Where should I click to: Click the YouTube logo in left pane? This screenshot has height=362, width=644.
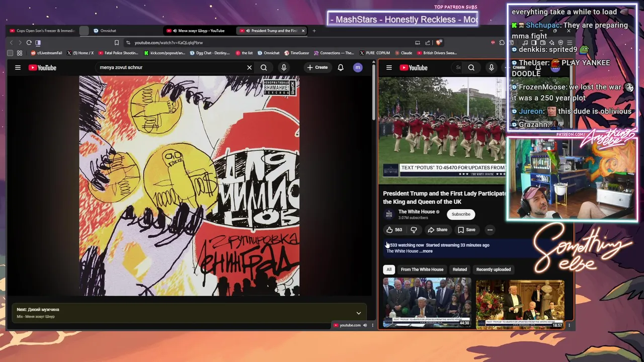tap(42, 67)
